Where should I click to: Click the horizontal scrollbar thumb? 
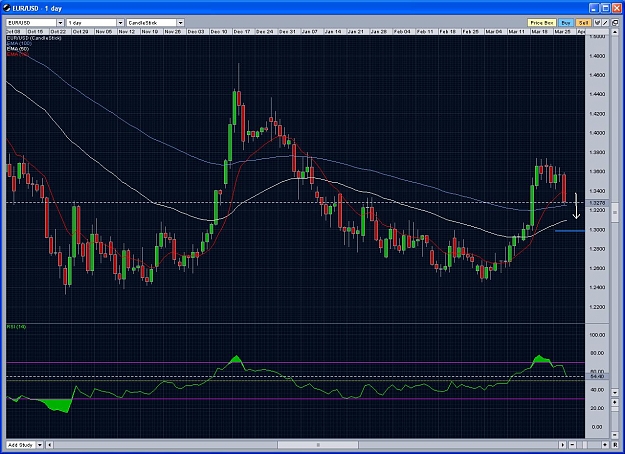[318, 445]
